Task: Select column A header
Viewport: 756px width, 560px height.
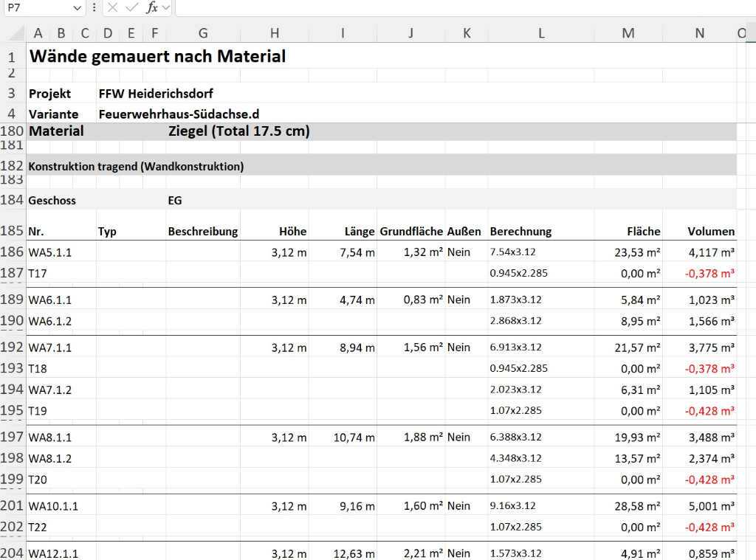Action: point(38,32)
